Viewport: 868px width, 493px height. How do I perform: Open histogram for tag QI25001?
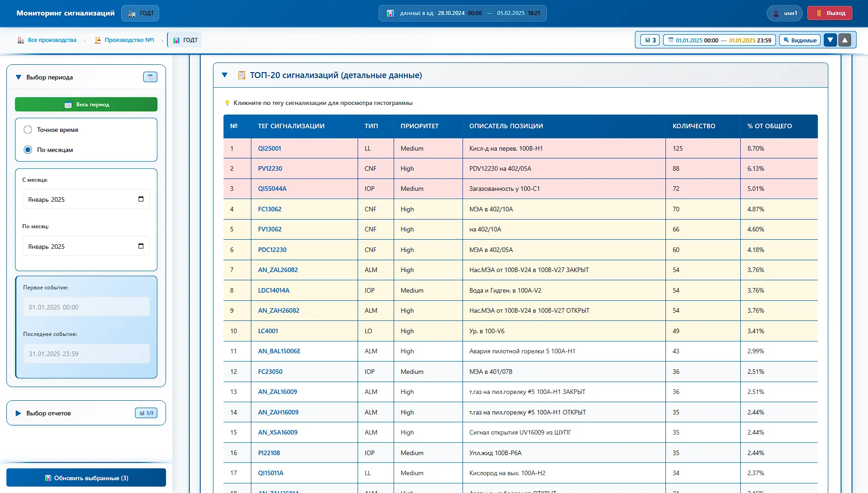point(270,148)
